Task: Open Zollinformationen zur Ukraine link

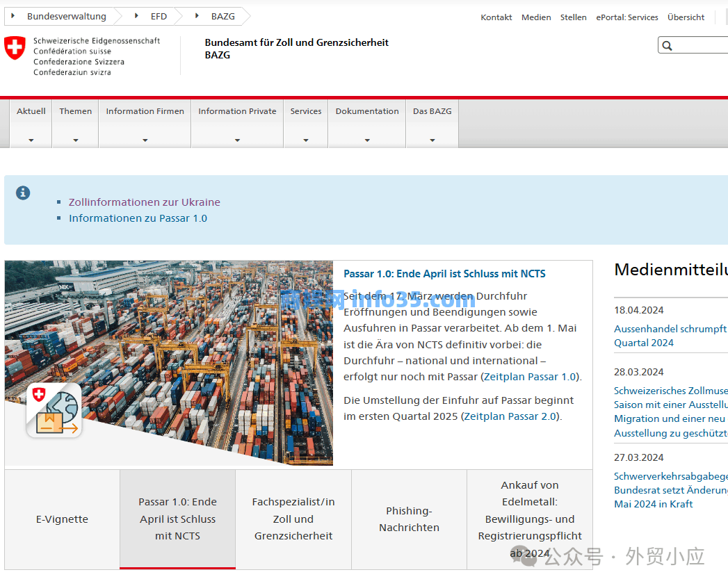Action: pyautogui.click(x=145, y=202)
